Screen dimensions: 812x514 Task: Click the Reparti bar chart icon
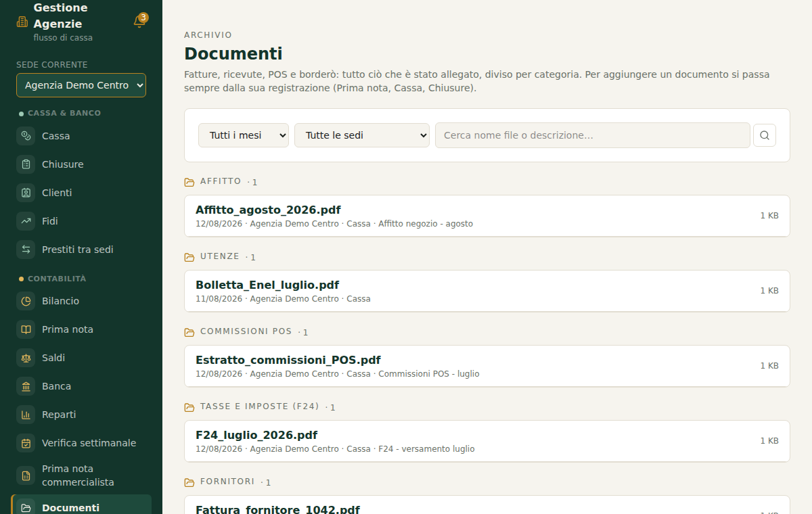coord(26,415)
